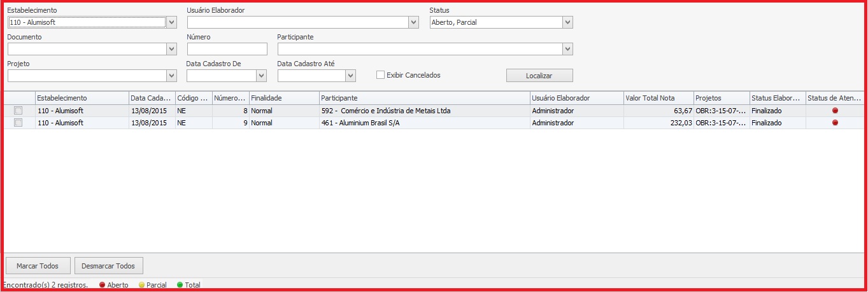The image size is (868, 292).
Task: Click the red Aberto legend dot
Action: [x=103, y=285]
